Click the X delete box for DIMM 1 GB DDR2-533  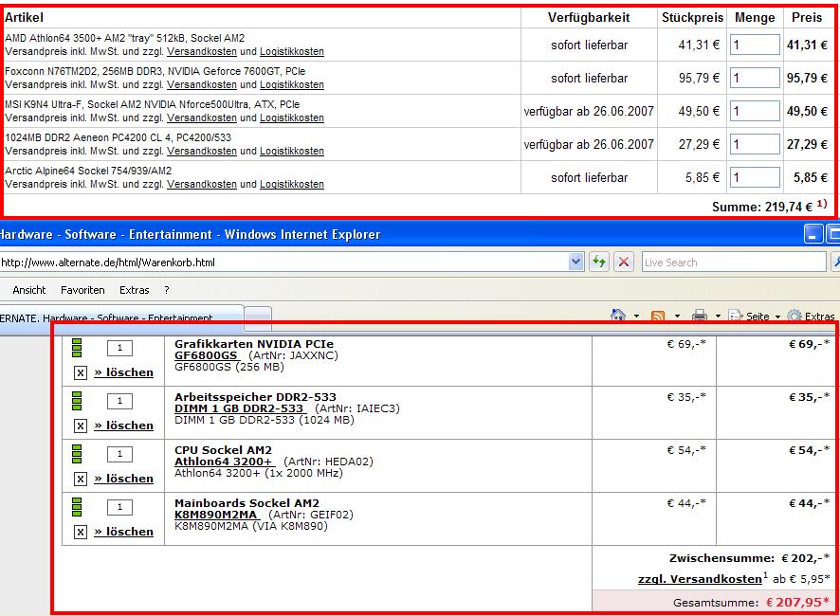point(81,426)
